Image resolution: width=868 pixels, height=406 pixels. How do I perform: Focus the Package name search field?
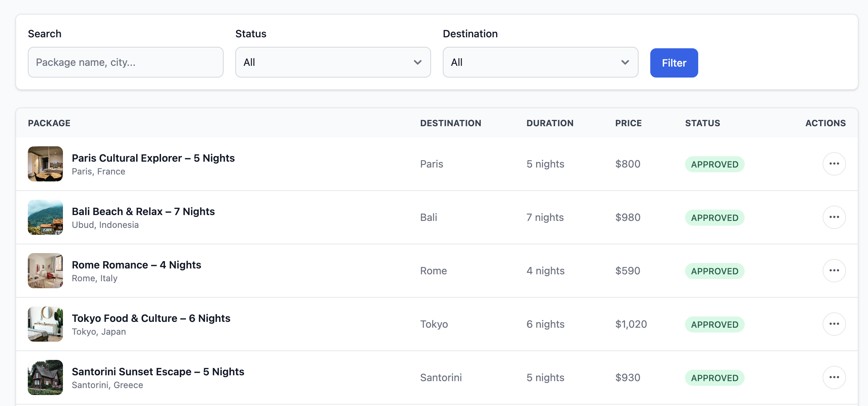tap(126, 62)
